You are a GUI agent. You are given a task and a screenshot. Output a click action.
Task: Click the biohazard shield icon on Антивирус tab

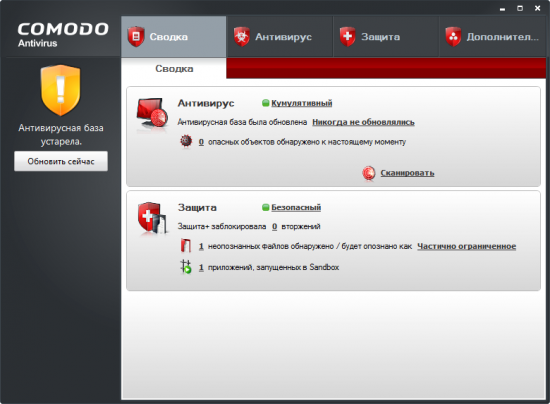coord(242,36)
